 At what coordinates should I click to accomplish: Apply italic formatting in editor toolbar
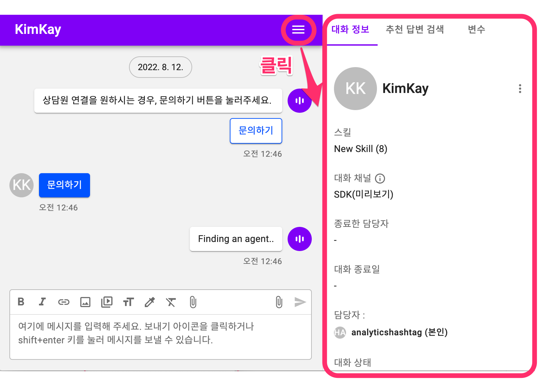pos(42,302)
